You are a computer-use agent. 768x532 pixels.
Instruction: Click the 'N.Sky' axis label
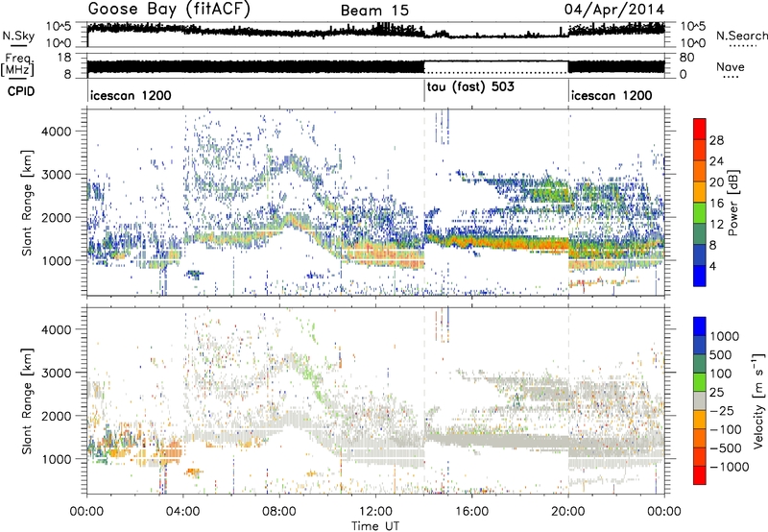click(x=18, y=36)
